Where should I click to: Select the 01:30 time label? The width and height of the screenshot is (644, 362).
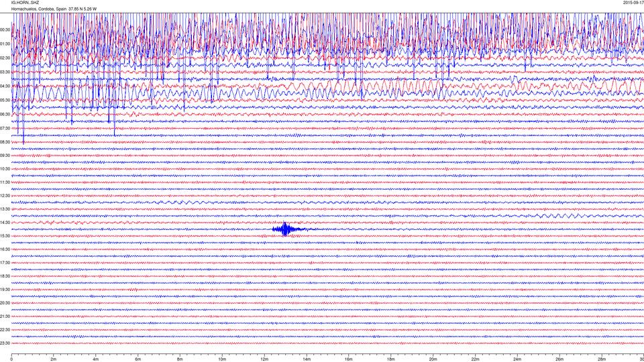[5, 44]
